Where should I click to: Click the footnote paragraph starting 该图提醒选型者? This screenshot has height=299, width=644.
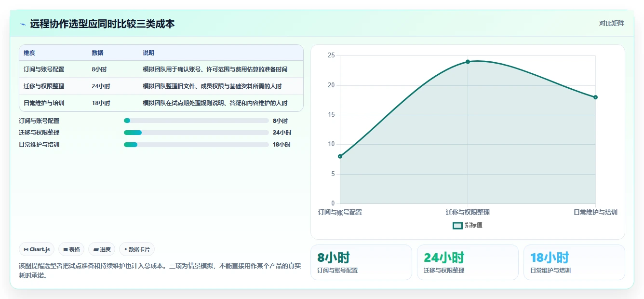pyautogui.click(x=160, y=271)
